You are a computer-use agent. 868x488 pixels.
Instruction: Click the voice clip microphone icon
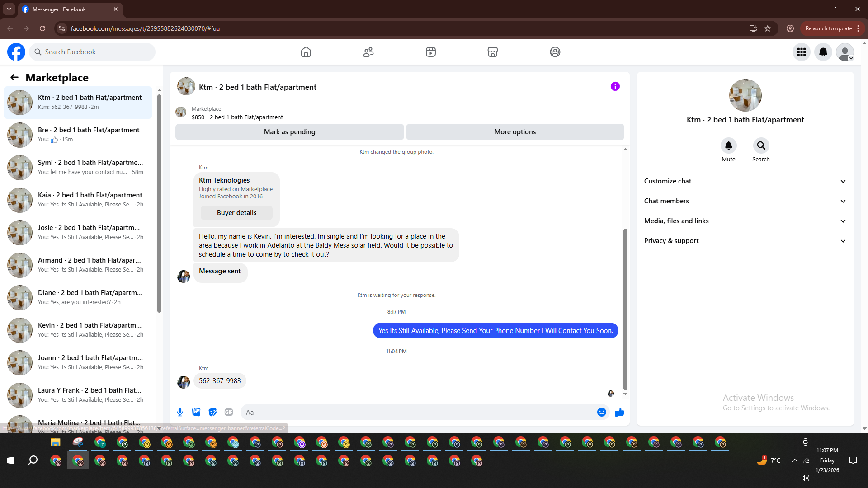click(180, 412)
